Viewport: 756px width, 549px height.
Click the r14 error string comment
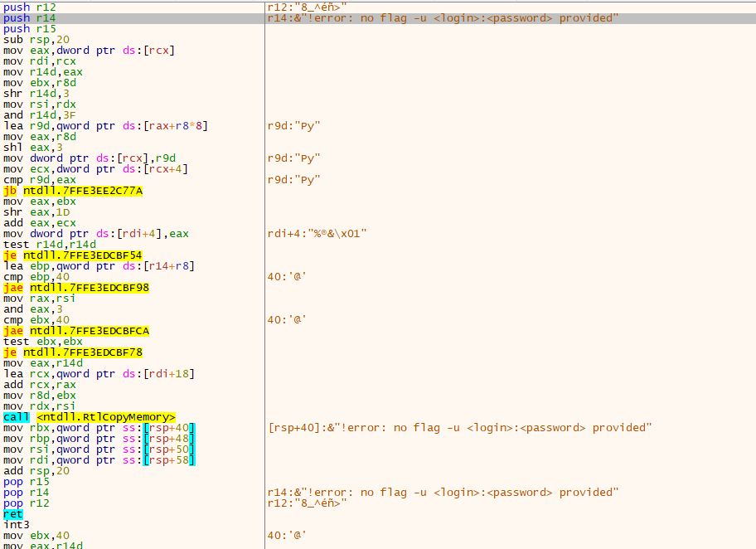click(443, 18)
